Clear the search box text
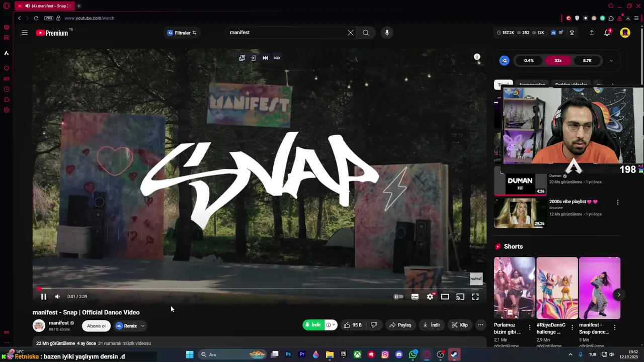The height and width of the screenshot is (362, 644). click(351, 33)
